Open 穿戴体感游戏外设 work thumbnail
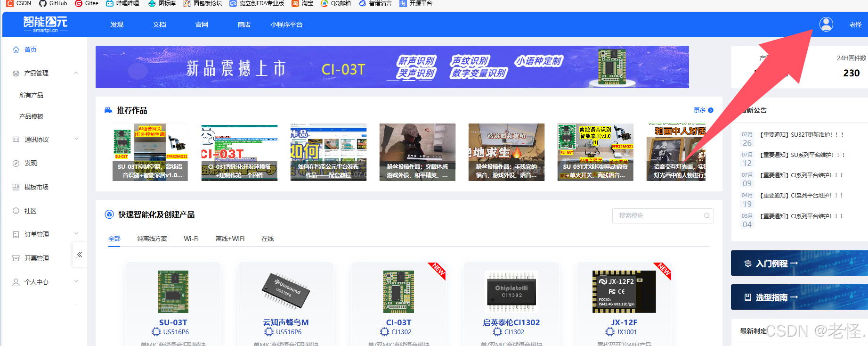The image size is (868, 346). (x=417, y=152)
